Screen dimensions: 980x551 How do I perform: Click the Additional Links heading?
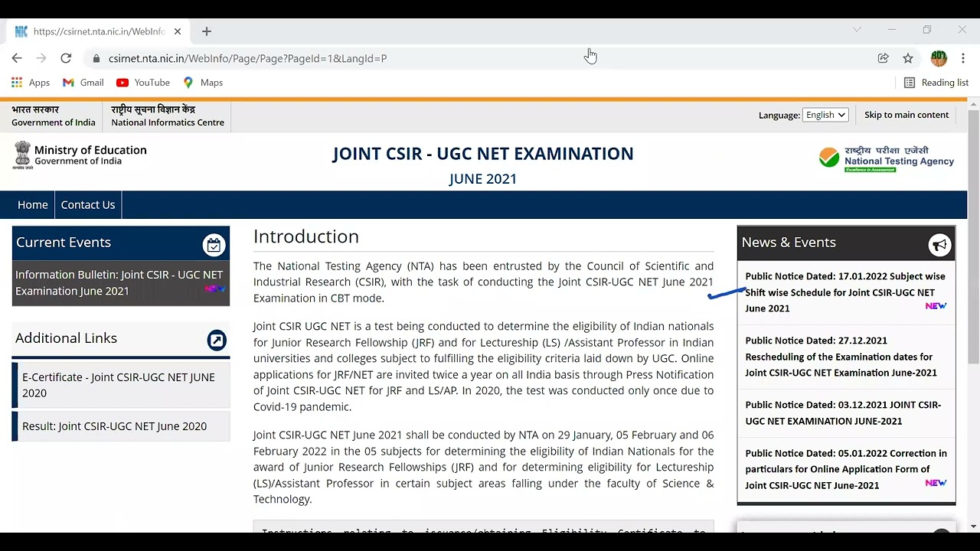[x=66, y=338]
